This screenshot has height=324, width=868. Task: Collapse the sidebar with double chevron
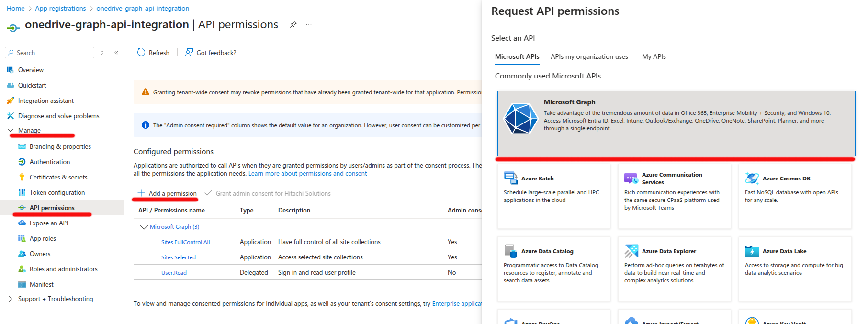(116, 53)
